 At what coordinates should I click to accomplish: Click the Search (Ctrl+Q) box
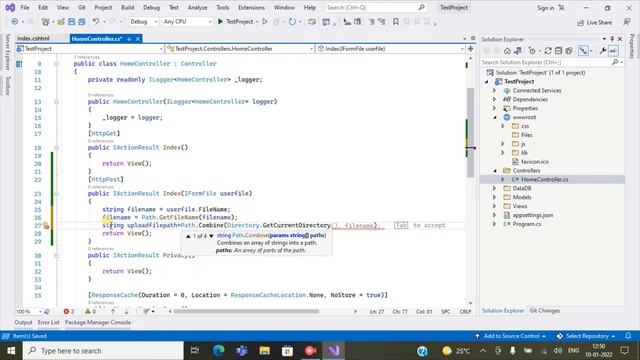pyautogui.click(x=376, y=7)
